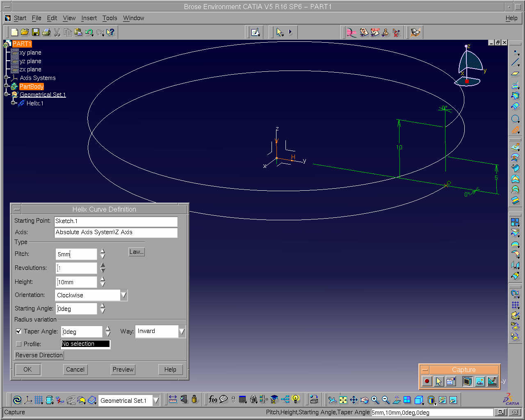Expand the PartBody tree node
Image resolution: width=525 pixels, height=420 pixels.
pyautogui.click(x=7, y=86)
